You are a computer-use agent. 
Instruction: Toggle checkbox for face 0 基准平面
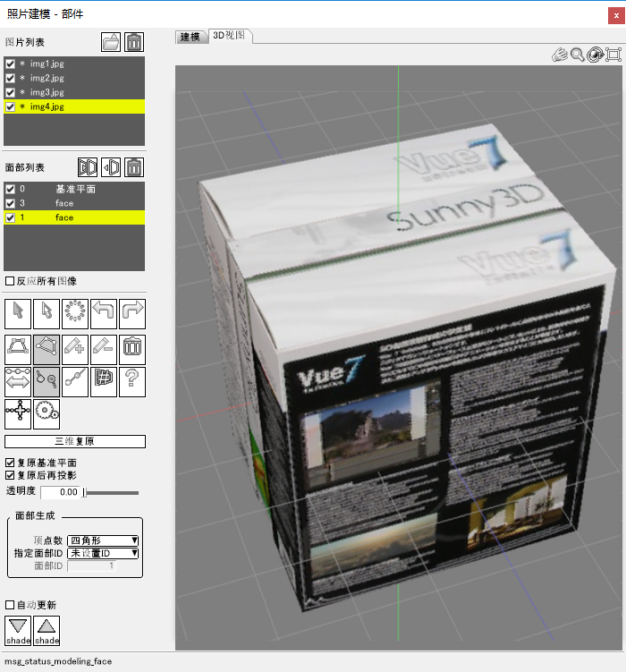[x=10, y=189]
